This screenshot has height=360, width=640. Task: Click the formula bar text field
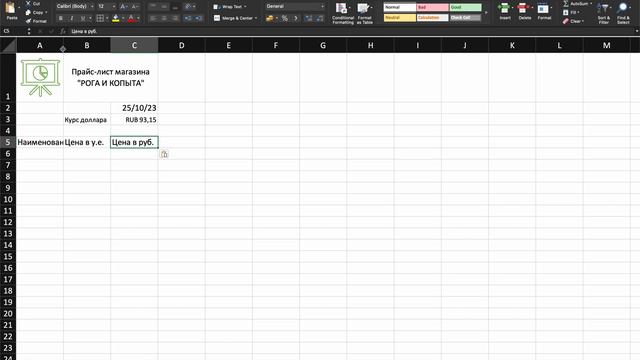351,31
